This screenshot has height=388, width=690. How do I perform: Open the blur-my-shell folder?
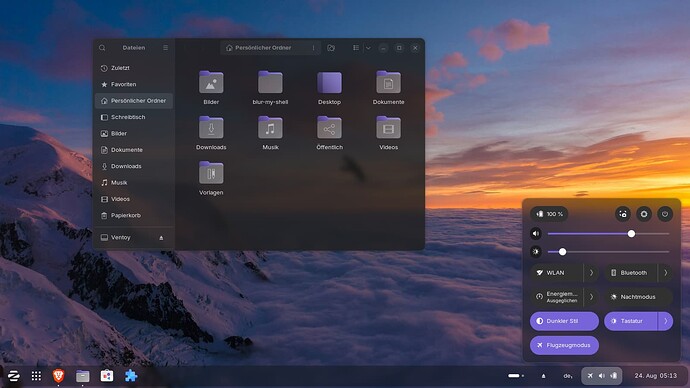270,82
